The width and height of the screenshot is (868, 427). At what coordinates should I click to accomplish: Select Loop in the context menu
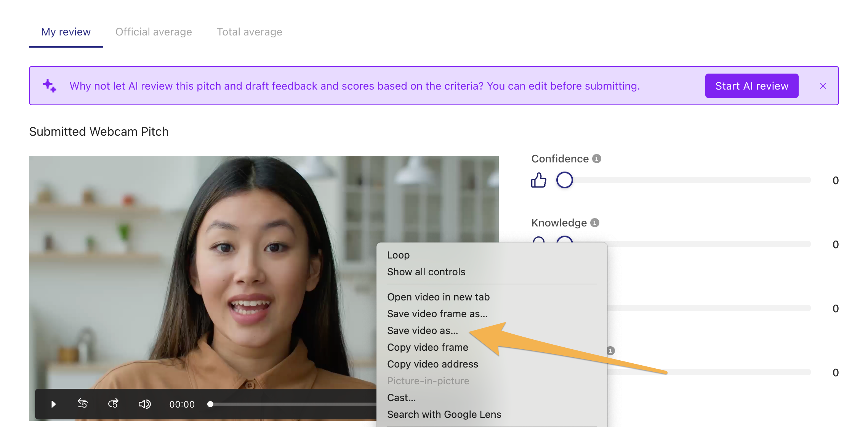[398, 255]
